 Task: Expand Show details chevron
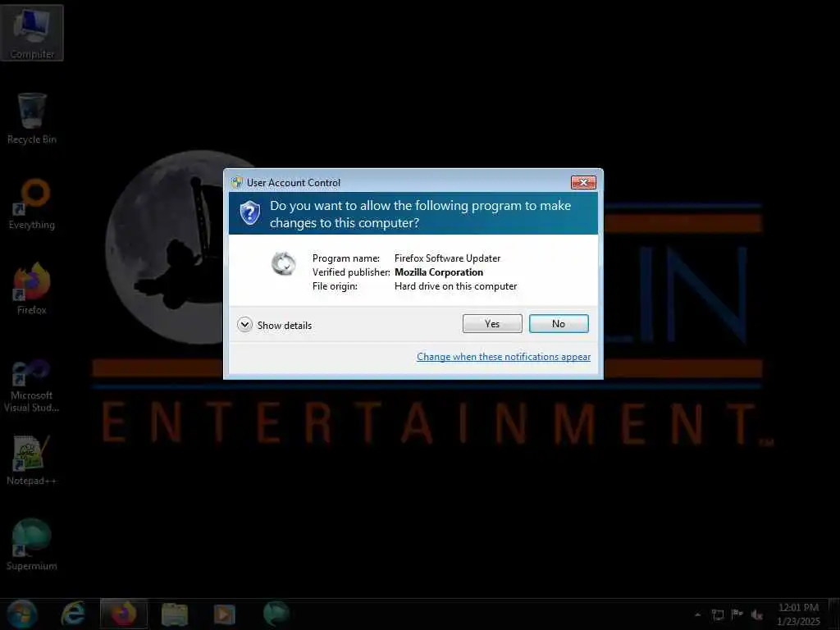tap(244, 325)
